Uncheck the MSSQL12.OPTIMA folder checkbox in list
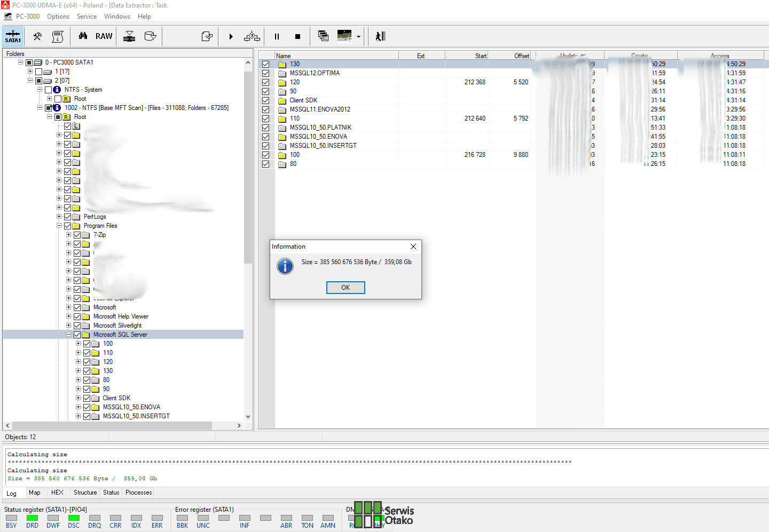Screen dimensions: 769x532 tap(265, 73)
